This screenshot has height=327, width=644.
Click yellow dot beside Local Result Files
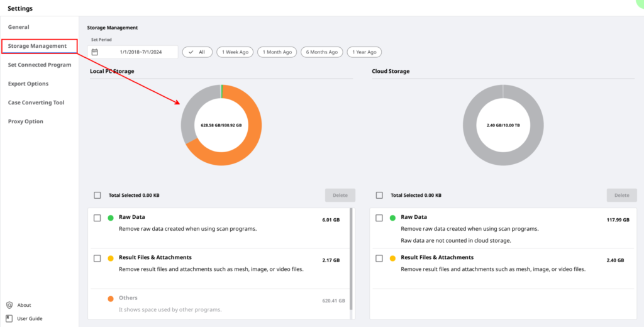111,258
